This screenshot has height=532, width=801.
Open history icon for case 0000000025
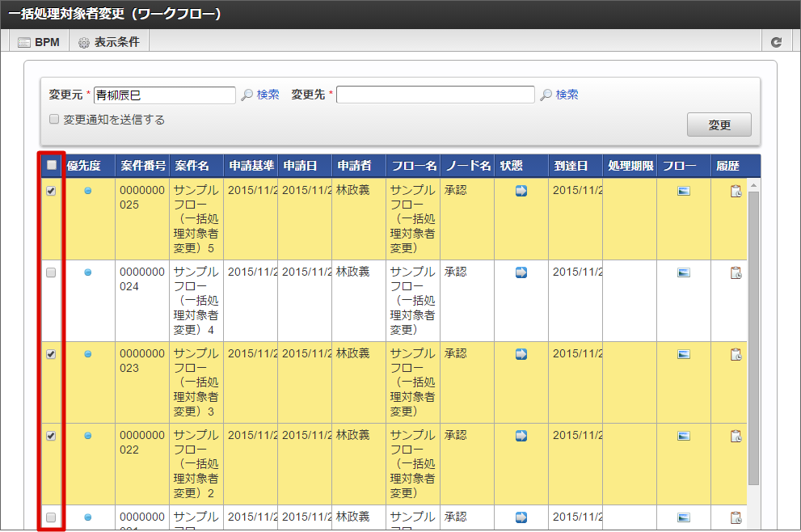pyautogui.click(x=736, y=192)
